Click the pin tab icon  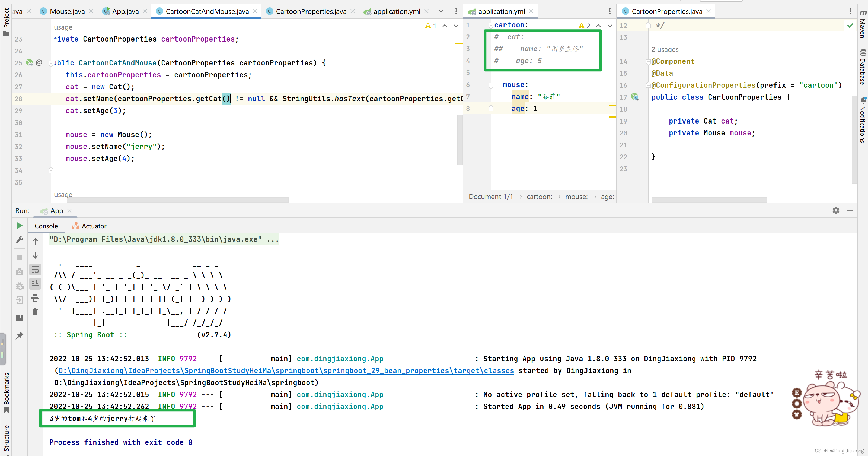[x=20, y=335]
